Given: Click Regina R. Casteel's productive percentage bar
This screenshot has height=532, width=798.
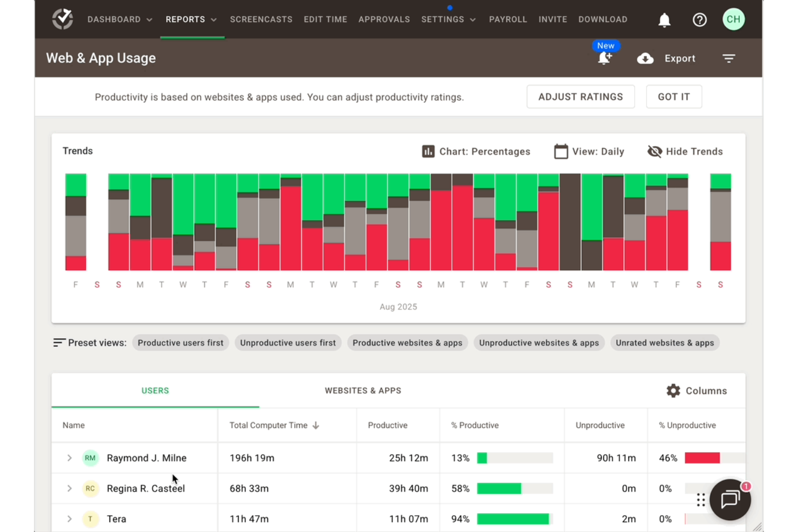Looking at the screenshot, I should (500, 488).
